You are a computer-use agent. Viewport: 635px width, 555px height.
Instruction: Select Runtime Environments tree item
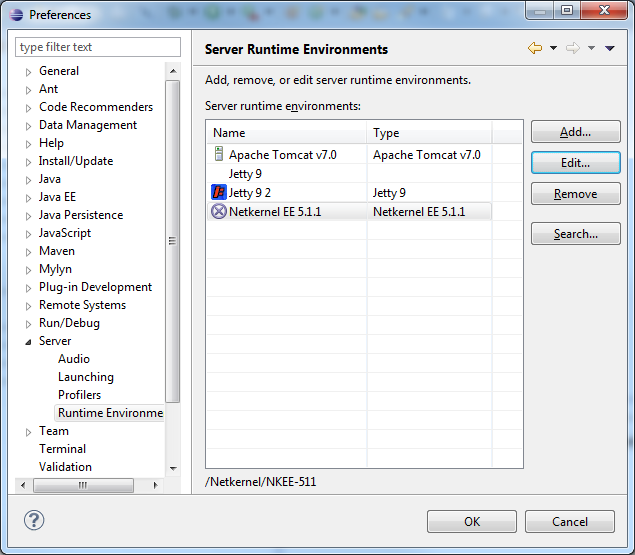[x=110, y=412]
